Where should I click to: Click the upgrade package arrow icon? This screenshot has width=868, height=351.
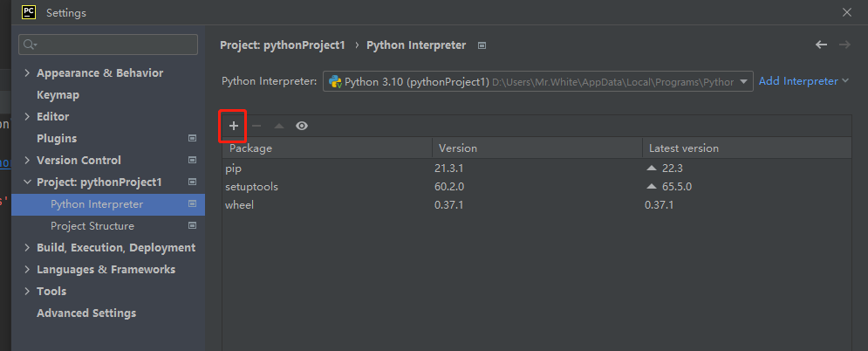(279, 126)
